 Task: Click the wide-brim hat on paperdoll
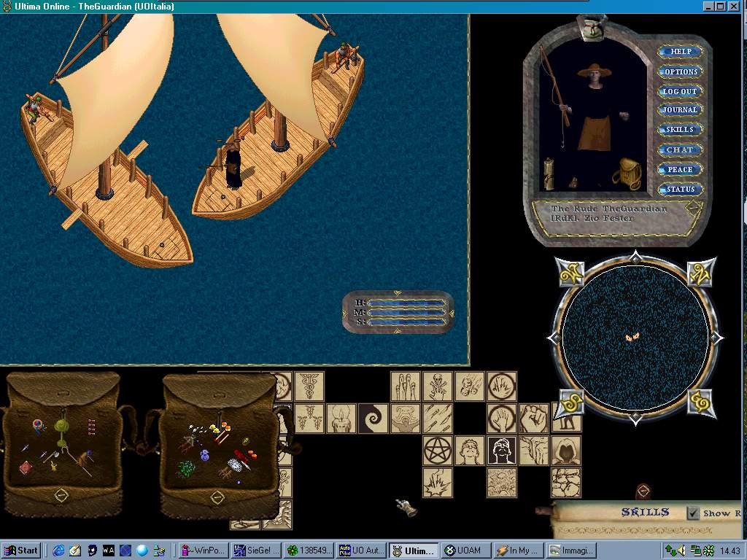[594, 71]
